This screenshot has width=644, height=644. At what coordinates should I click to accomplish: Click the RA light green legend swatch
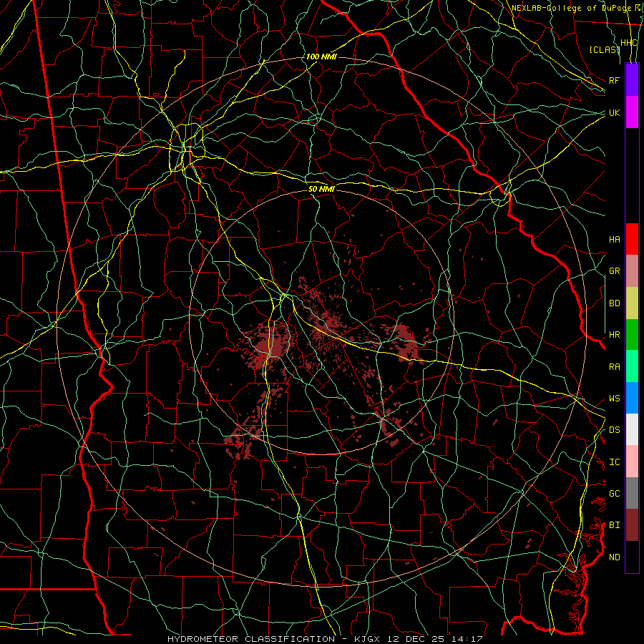point(632,366)
